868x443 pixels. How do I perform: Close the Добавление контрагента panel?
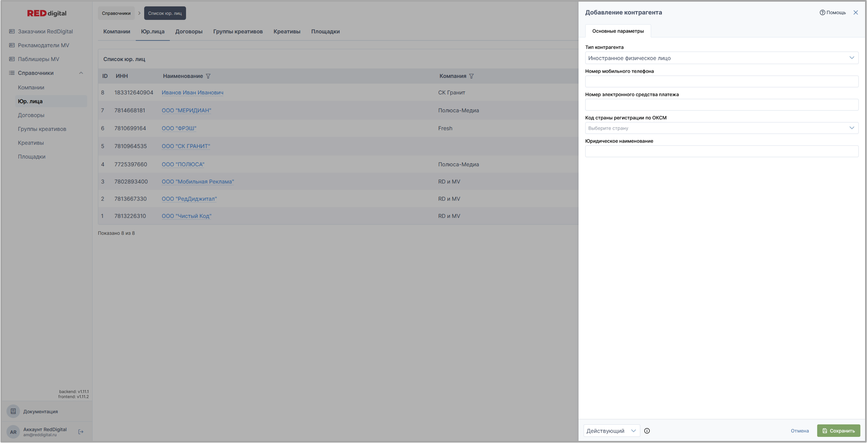click(x=856, y=12)
